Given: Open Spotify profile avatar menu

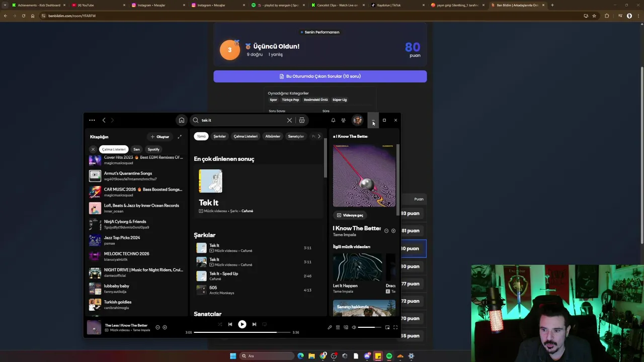Looking at the screenshot, I should 358,120.
